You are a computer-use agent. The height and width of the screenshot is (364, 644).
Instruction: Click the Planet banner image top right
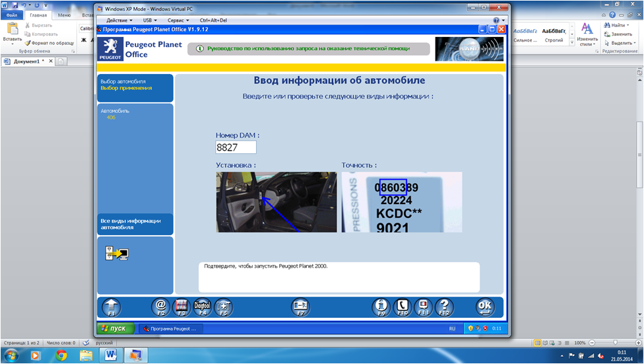pos(469,49)
